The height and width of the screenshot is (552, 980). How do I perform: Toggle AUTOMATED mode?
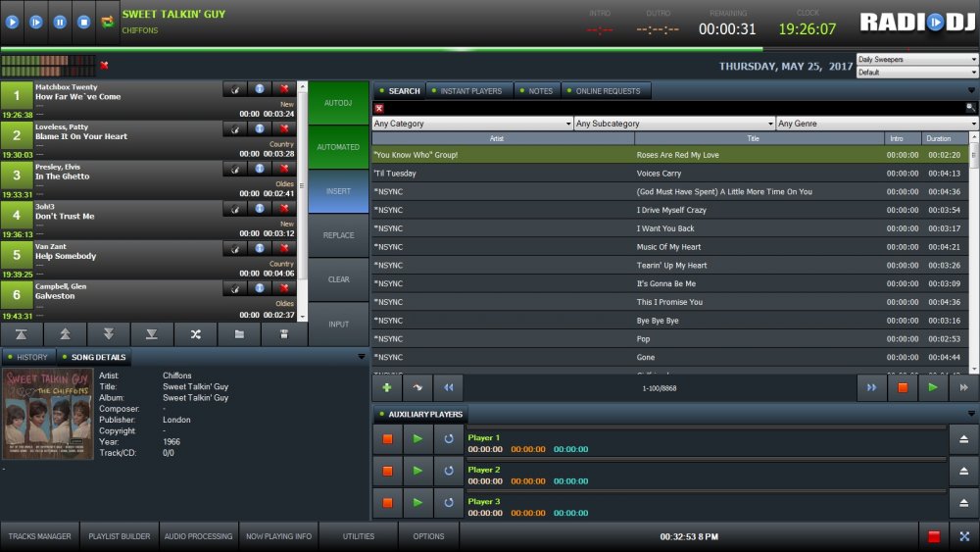point(338,147)
